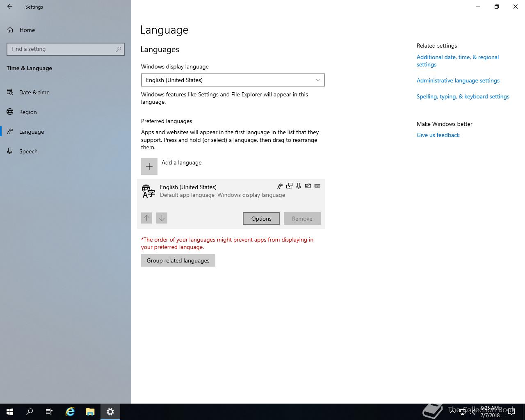Image resolution: width=525 pixels, height=420 pixels.
Task: Restore down the Settings window
Action: pyautogui.click(x=497, y=7)
